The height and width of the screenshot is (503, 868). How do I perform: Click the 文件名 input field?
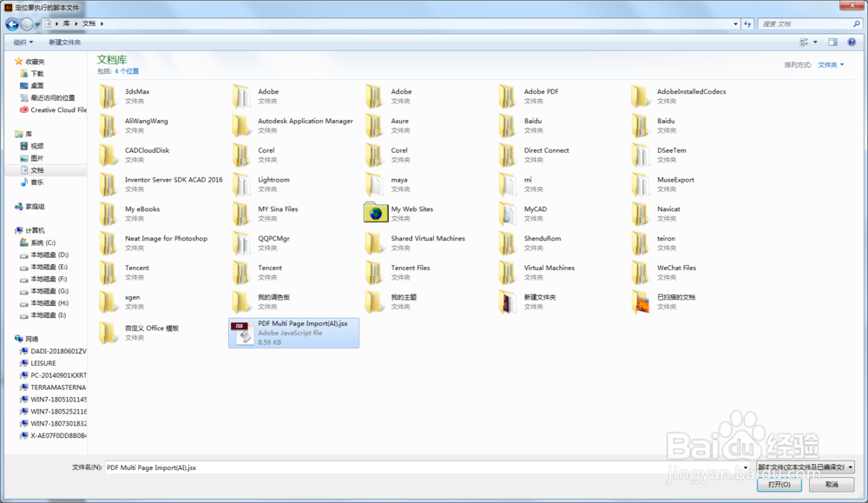tap(423, 467)
